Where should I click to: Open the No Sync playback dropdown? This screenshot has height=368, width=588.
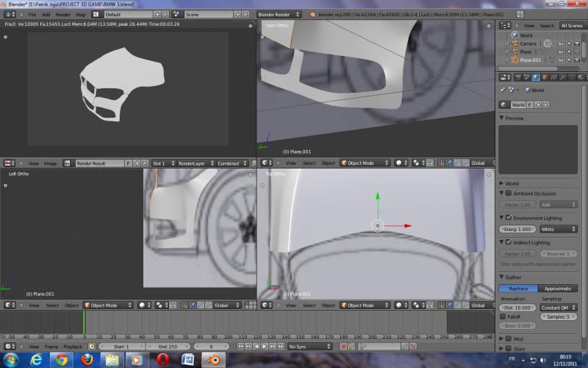[x=309, y=346]
